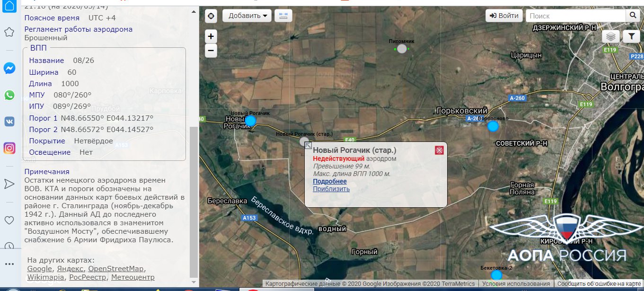Click the МПУ 080°/260° row
Viewport: 644px width, 291px height.
[60, 95]
